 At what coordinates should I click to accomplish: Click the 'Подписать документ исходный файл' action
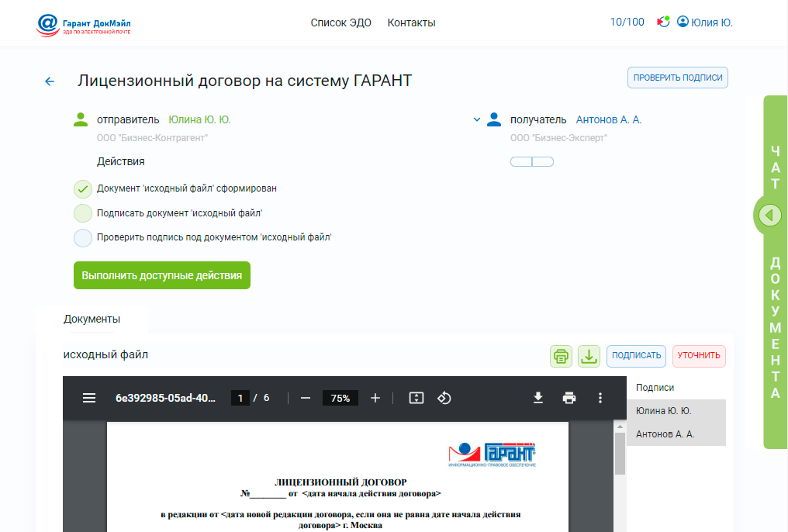pyautogui.click(x=179, y=213)
